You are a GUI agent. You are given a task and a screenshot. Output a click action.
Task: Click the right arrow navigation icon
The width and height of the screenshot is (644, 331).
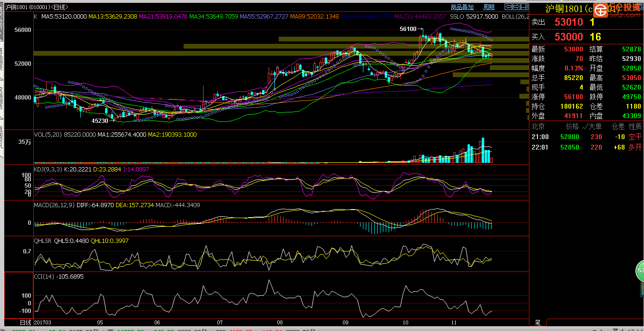(516, 7)
